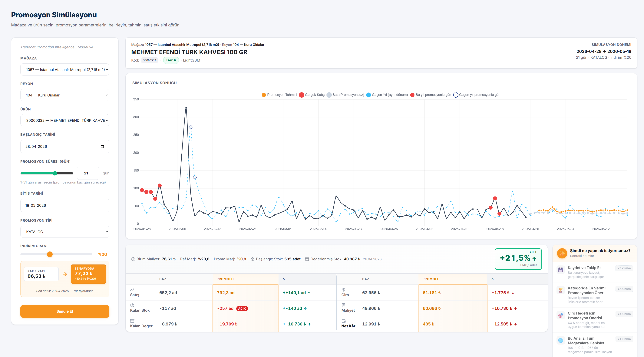Adjust the Promosyon Süresi slider handle
Viewport: 644px width, 357px height.
pos(55,173)
